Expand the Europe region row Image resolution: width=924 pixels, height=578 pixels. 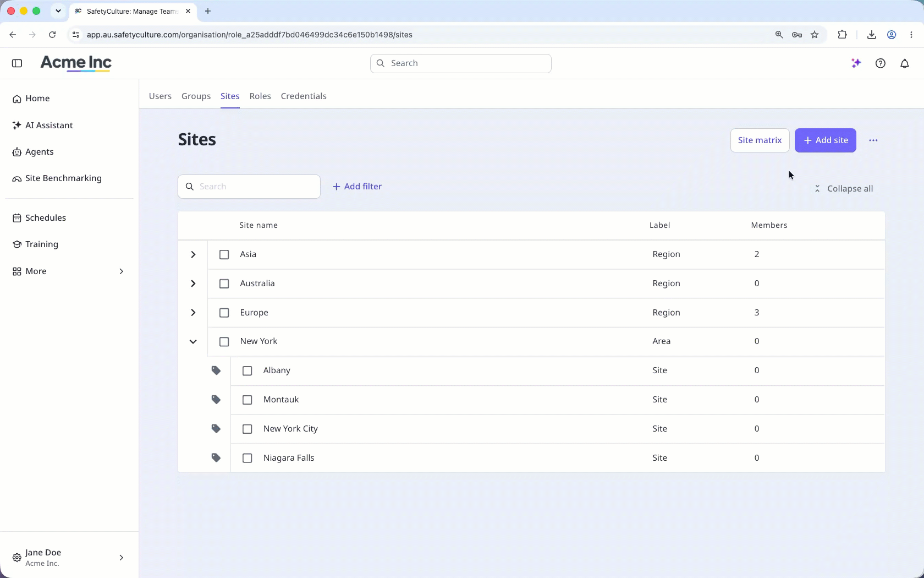click(193, 313)
